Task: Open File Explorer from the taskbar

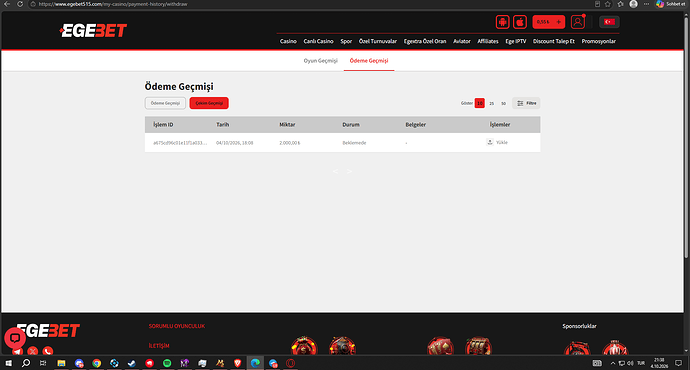Action: pos(61,363)
